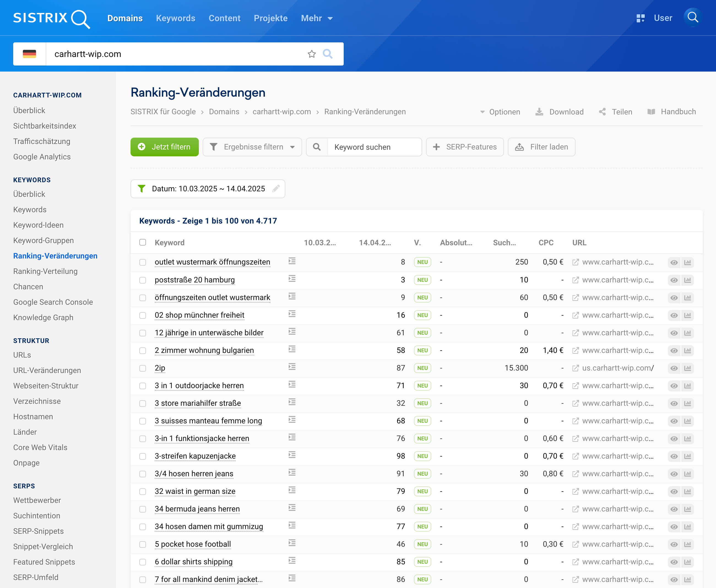Viewport: 716px width, 588px height.
Task: Open Sichtbarkeitsindex in the sidebar
Action: [45, 126]
